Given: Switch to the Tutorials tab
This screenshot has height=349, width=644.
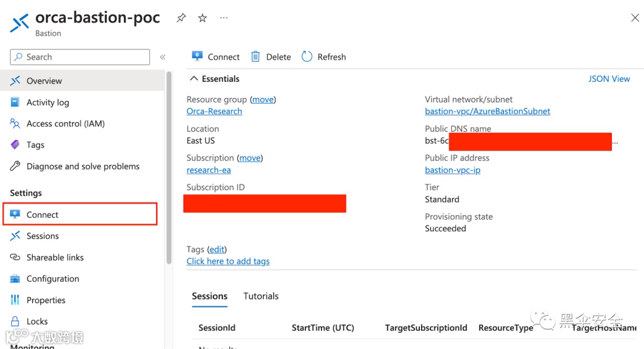Looking at the screenshot, I should [x=261, y=297].
